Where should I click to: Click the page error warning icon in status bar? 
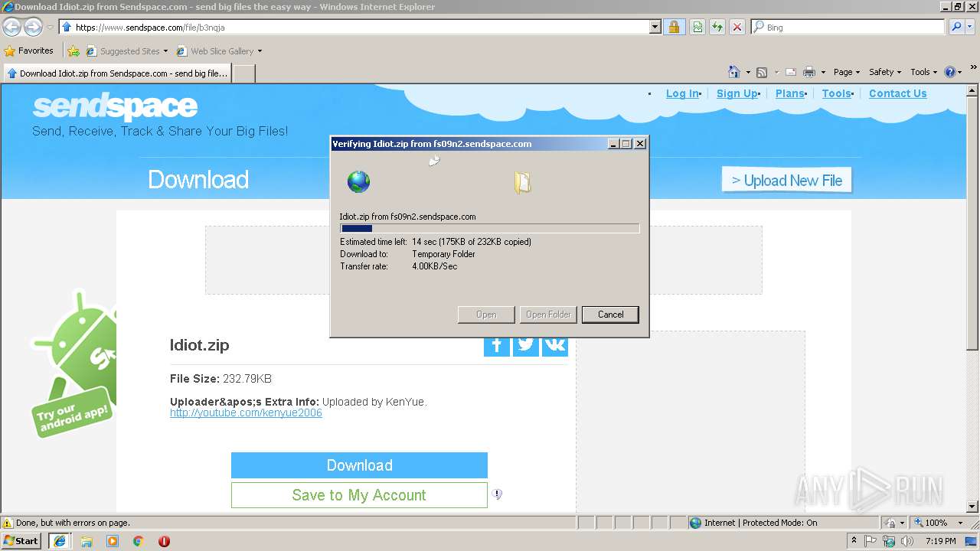tap(8, 523)
